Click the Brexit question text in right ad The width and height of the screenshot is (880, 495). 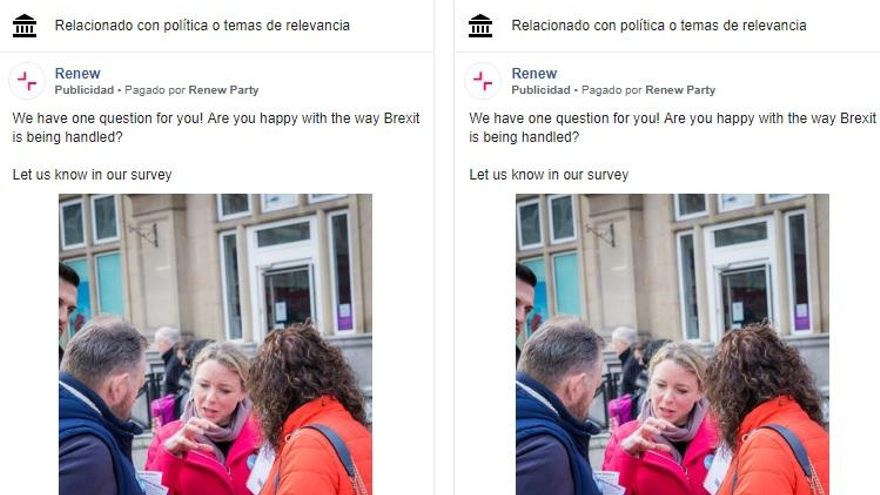(x=673, y=127)
